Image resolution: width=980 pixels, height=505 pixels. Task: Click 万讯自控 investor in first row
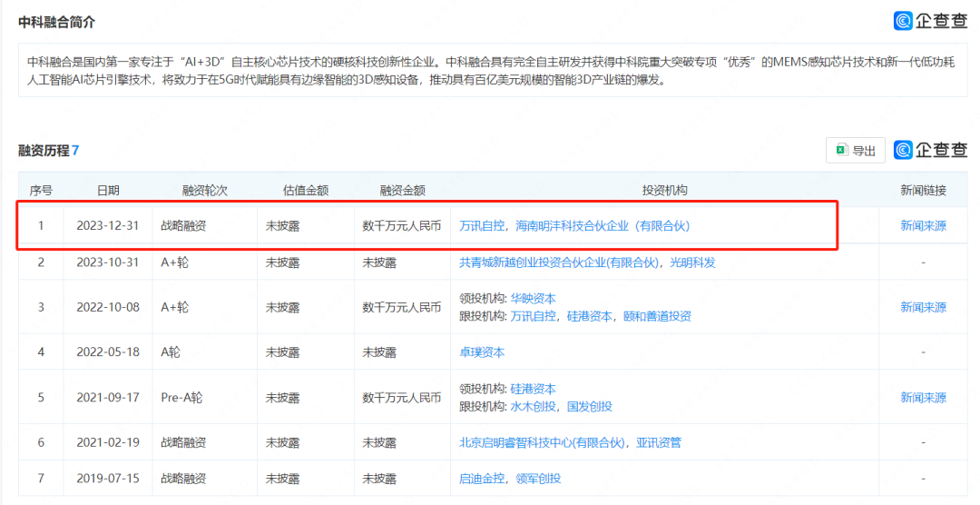click(483, 225)
